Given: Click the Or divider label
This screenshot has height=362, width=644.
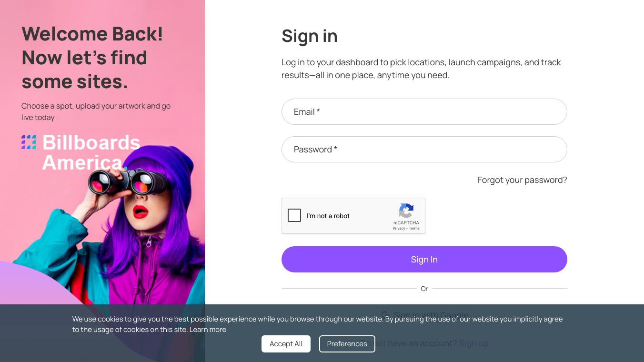Looking at the screenshot, I should point(424,289).
